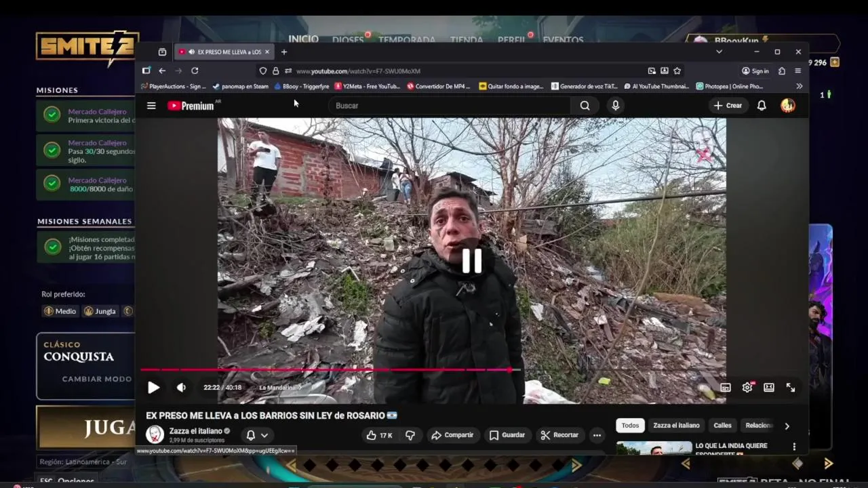Open the YouTube account avatar menu

click(787, 106)
